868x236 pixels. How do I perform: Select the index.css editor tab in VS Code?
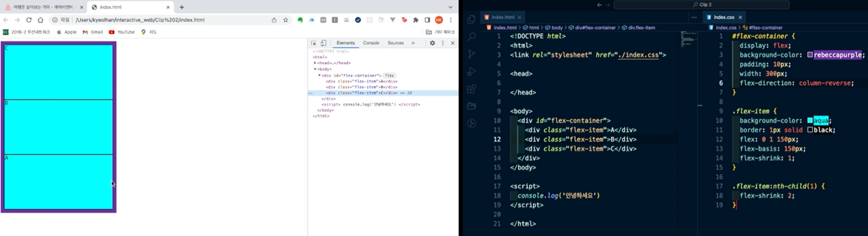tap(724, 17)
